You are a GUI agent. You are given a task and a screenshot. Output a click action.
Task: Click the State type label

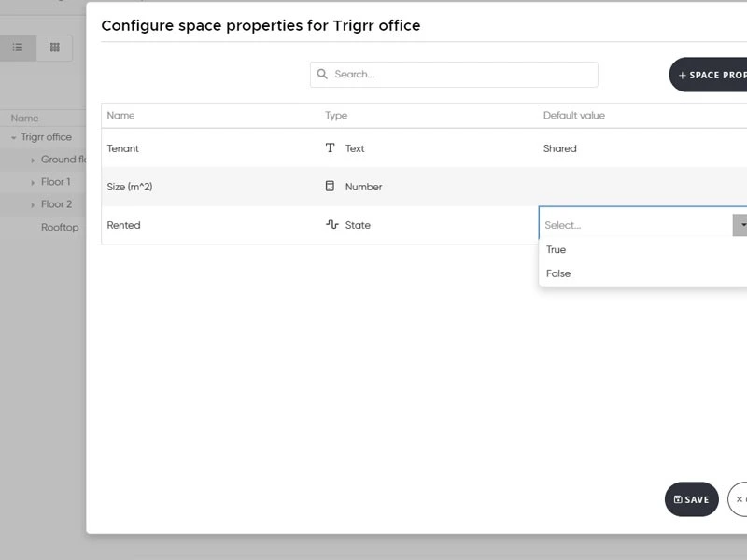pos(358,225)
